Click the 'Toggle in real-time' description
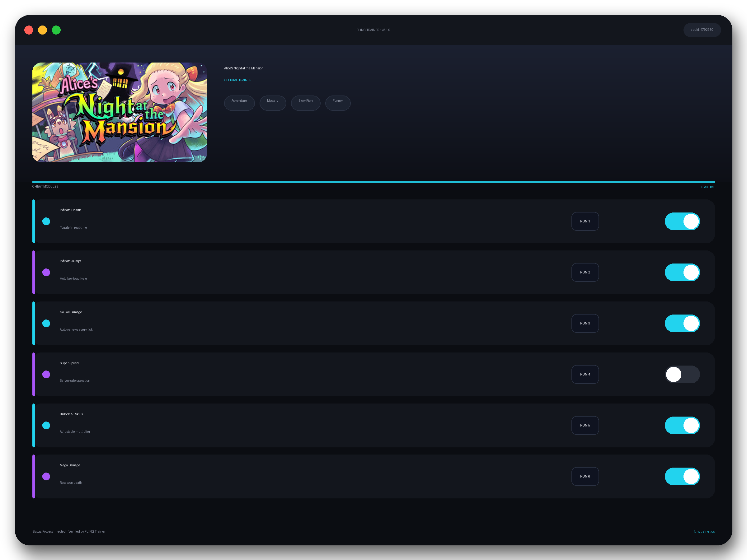 [x=73, y=227]
